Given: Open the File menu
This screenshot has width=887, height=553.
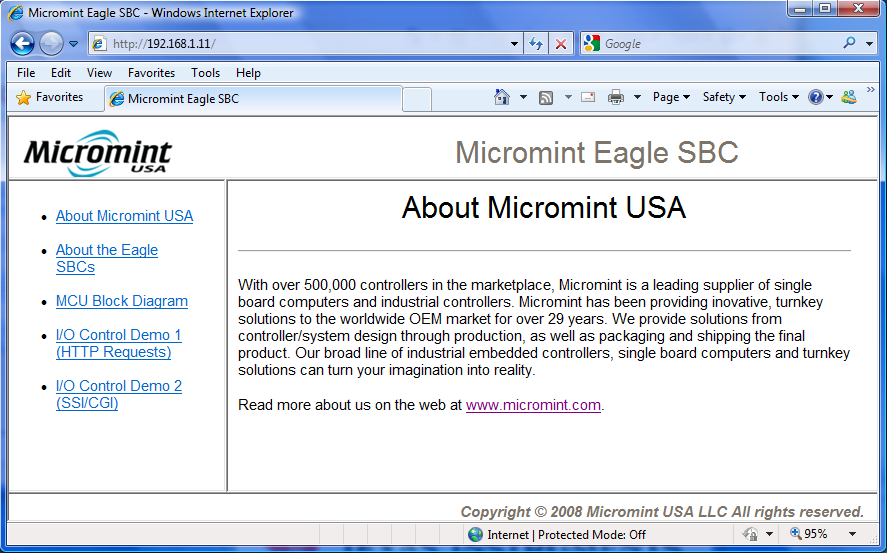Looking at the screenshot, I should pyautogui.click(x=26, y=73).
